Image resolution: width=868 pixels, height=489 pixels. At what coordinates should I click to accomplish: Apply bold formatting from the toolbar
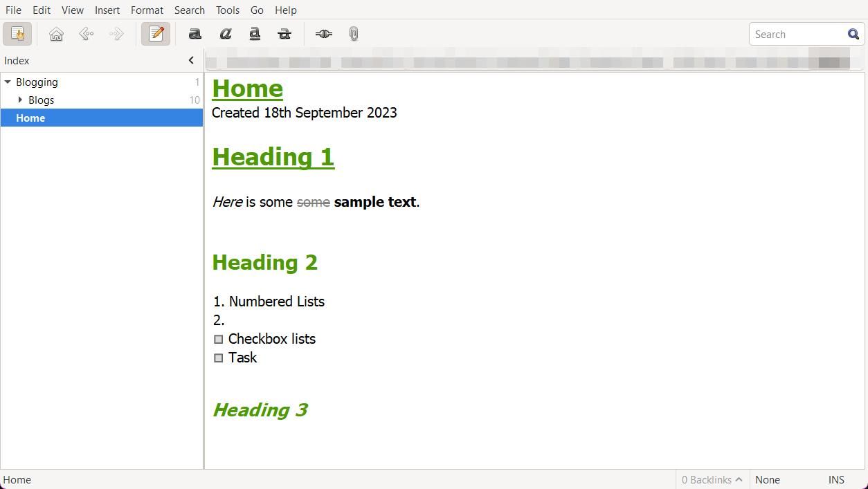(195, 34)
